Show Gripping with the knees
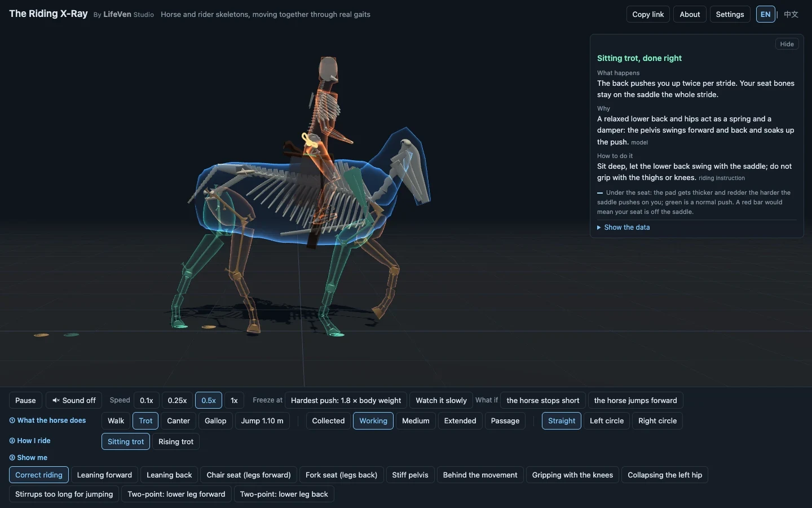The height and width of the screenshot is (508, 812). (x=572, y=475)
